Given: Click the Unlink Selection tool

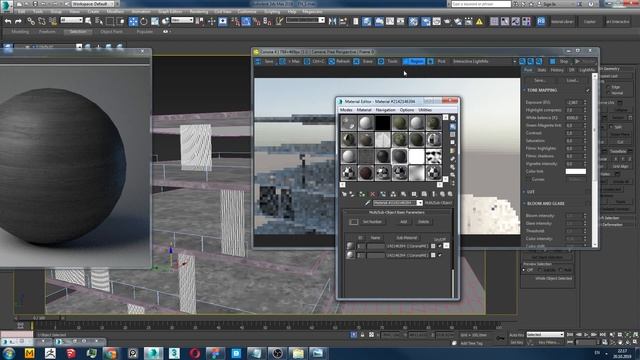Looking at the screenshot, I should (x=42, y=21).
